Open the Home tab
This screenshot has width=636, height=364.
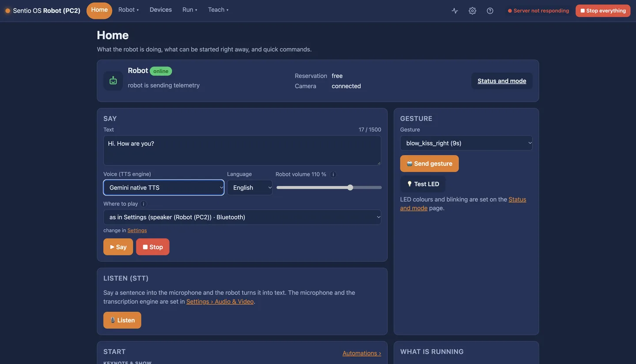coord(99,10)
